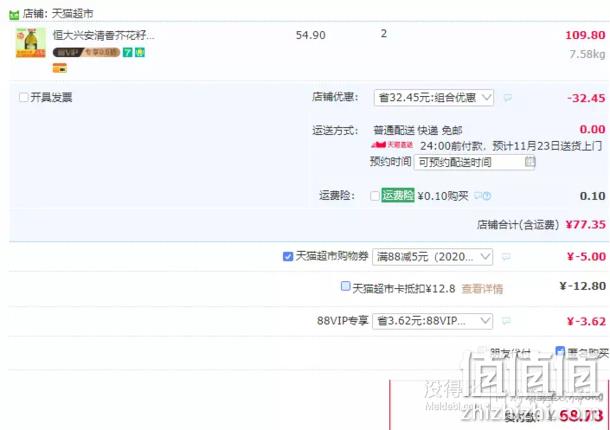The width and height of the screenshot is (610, 430).
Task: Click the store discount amount -32.45
Action: pos(586,98)
